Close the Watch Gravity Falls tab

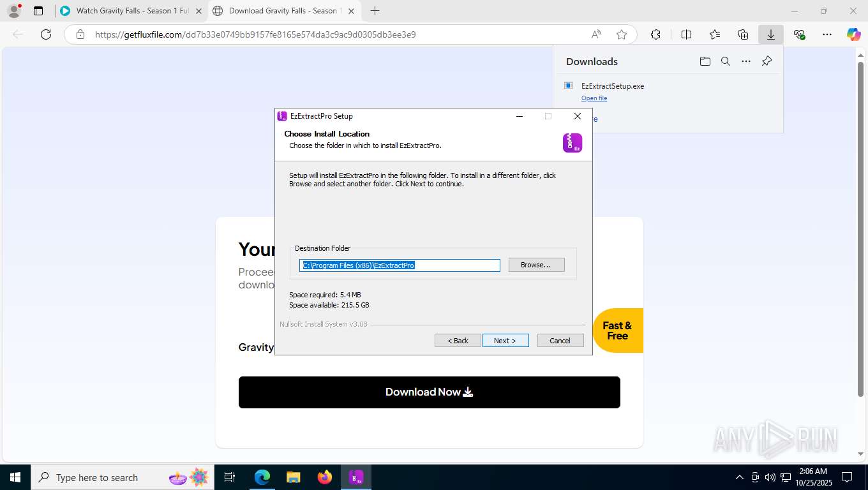(198, 11)
